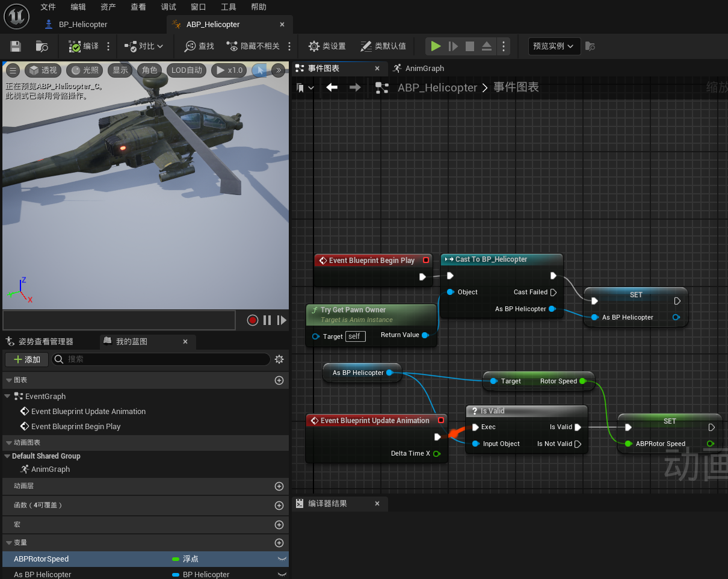
Task: Open the 资产 menu
Action: (108, 7)
